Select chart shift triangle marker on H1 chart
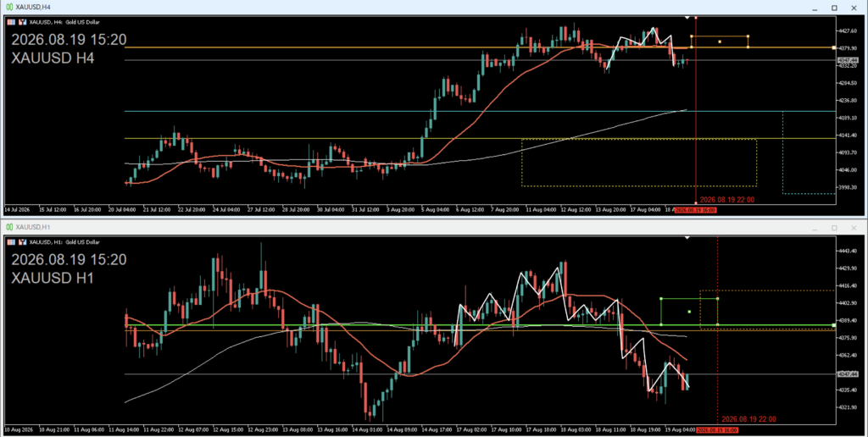868x437 pixels. pyautogui.click(x=687, y=237)
